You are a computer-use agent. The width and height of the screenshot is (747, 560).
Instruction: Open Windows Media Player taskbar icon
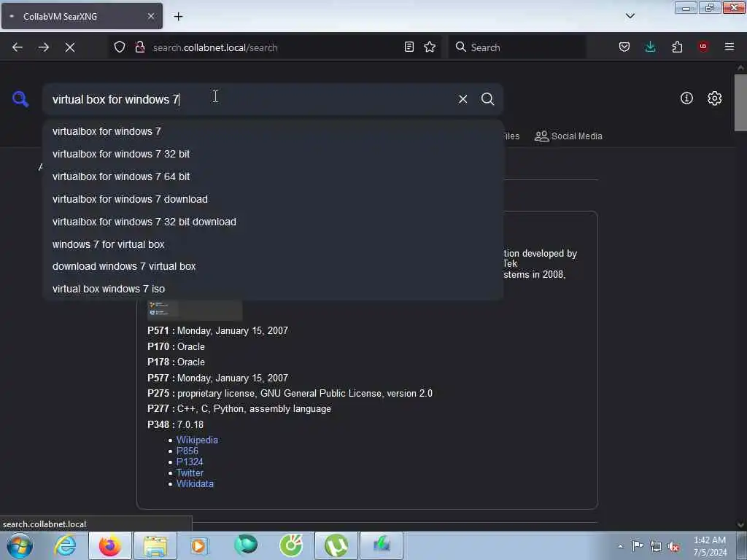pyautogui.click(x=200, y=545)
